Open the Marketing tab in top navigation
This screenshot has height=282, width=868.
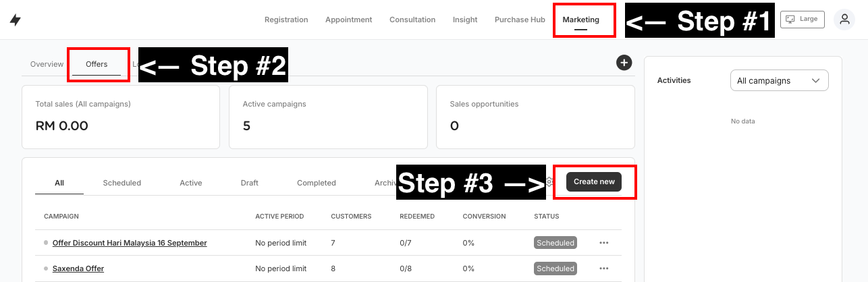click(x=580, y=20)
